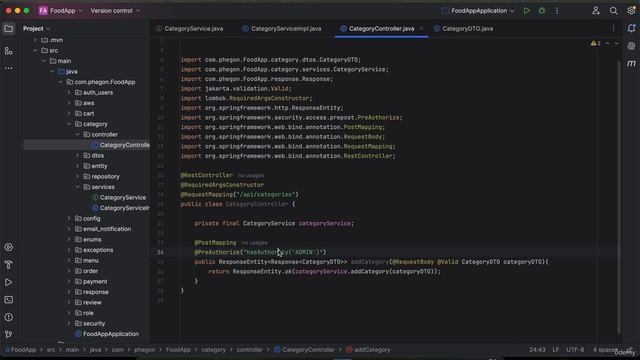Open the Maven tool window icon
The width and height of the screenshot is (640, 360).
point(631,63)
